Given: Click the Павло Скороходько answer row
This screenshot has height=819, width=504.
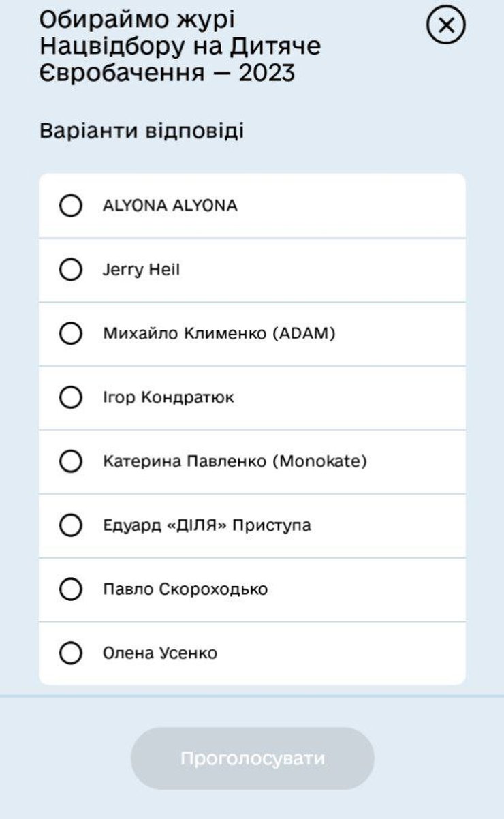Looking at the screenshot, I should pos(252,587).
